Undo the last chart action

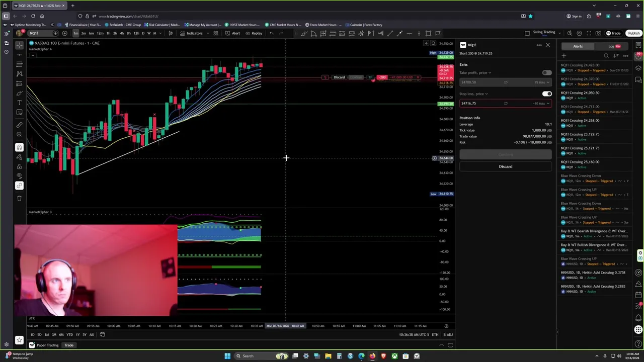tap(272, 33)
